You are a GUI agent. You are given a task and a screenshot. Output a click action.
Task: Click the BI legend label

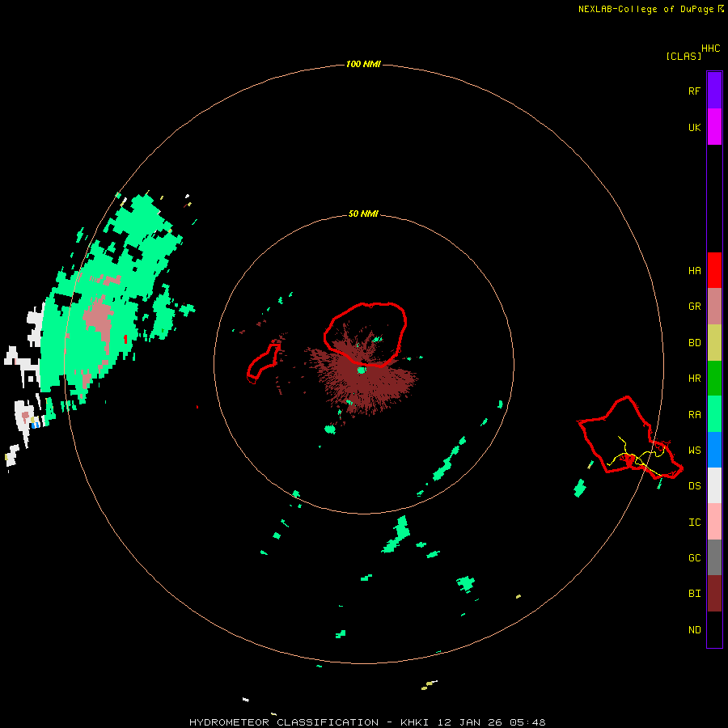[x=694, y=594]
